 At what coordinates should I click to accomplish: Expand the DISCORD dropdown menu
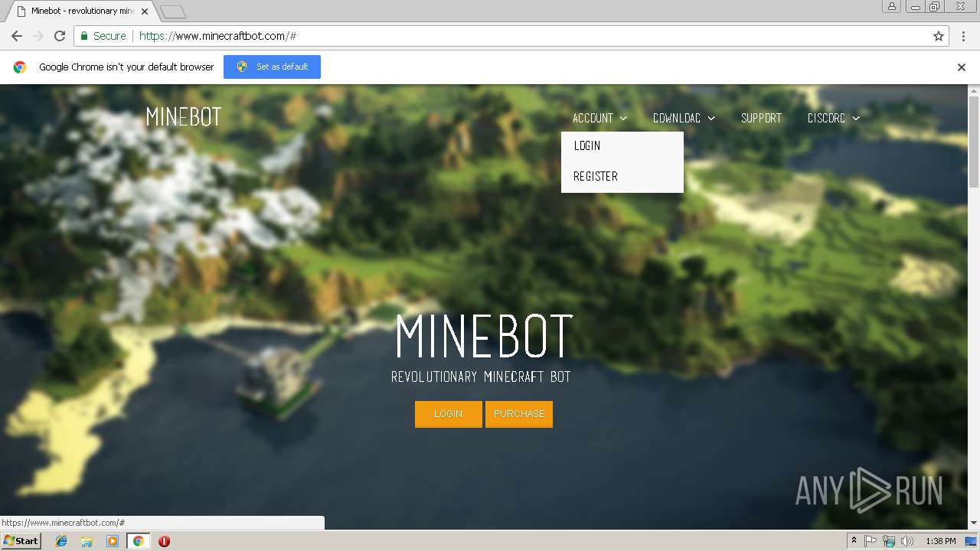pos(834,118)
